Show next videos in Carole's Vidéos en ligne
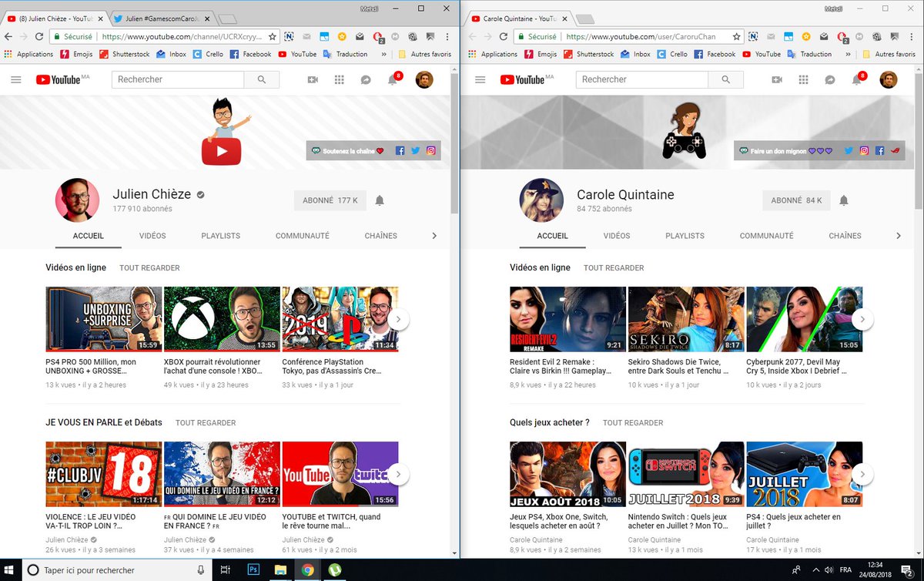 tap(862, 318)
